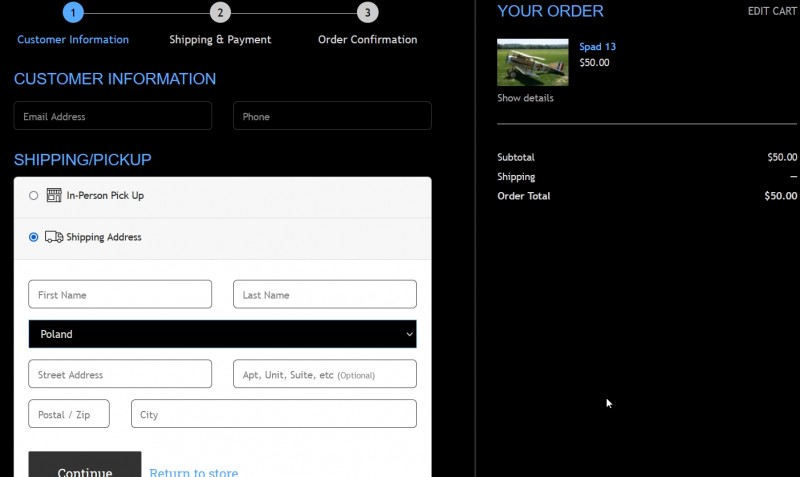The height and width of the screenshot is (477, 800).
Task: Open the Poland country dropdown
Action: tap(222, 334)
